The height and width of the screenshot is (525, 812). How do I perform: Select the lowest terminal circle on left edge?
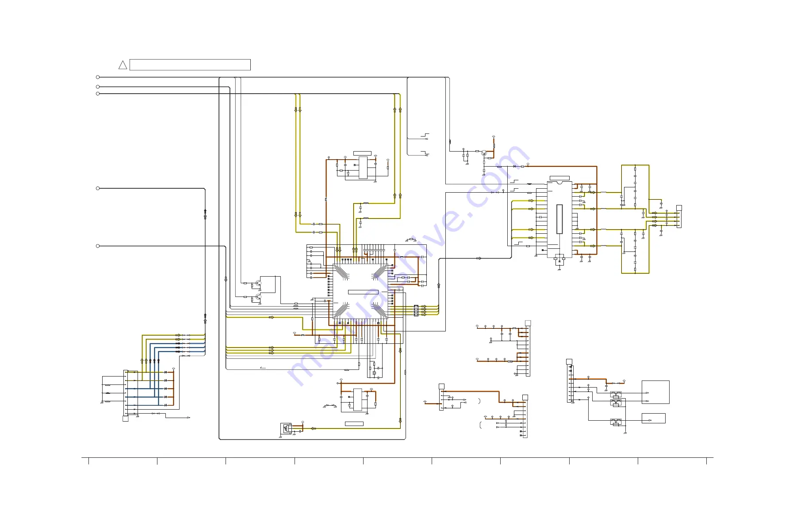click(98, 246)
